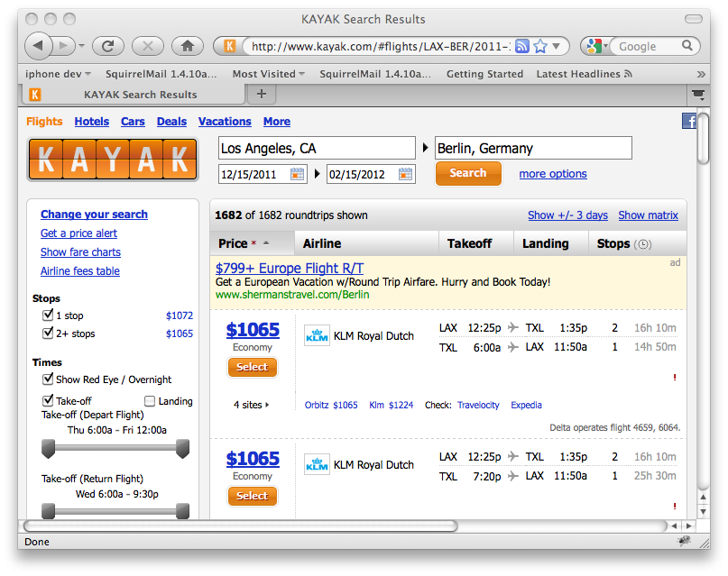
Task: Switch to the Hotels tab
Action: [x=91, y=121]
